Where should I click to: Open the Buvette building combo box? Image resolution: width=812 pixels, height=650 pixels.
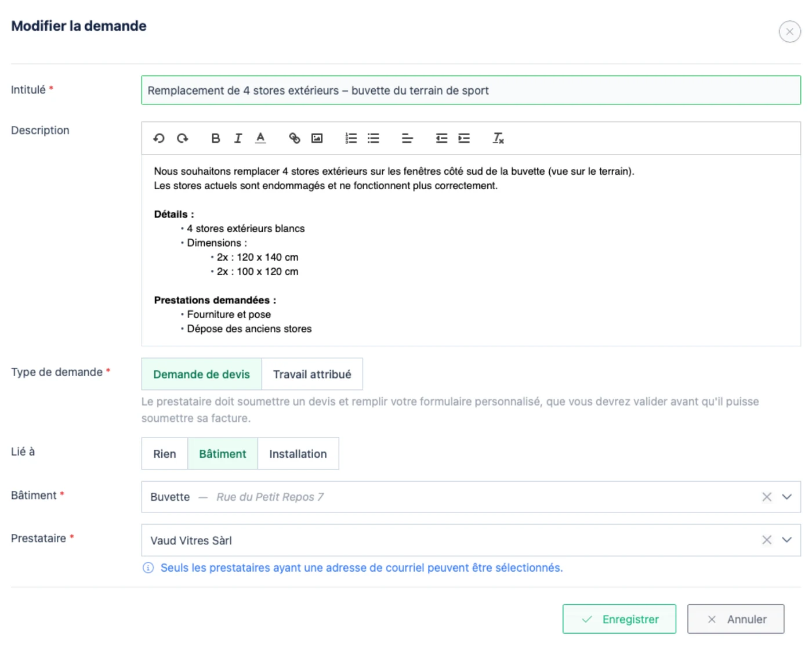[x=471, y=497]
